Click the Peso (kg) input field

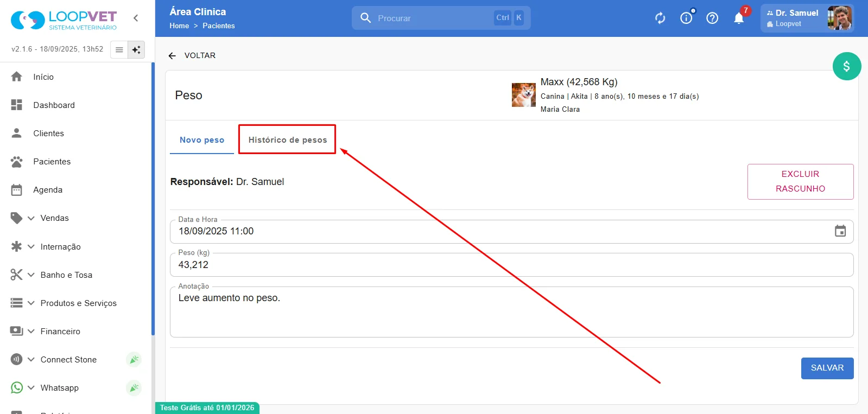pyautogui.click(x=511, y=265)
